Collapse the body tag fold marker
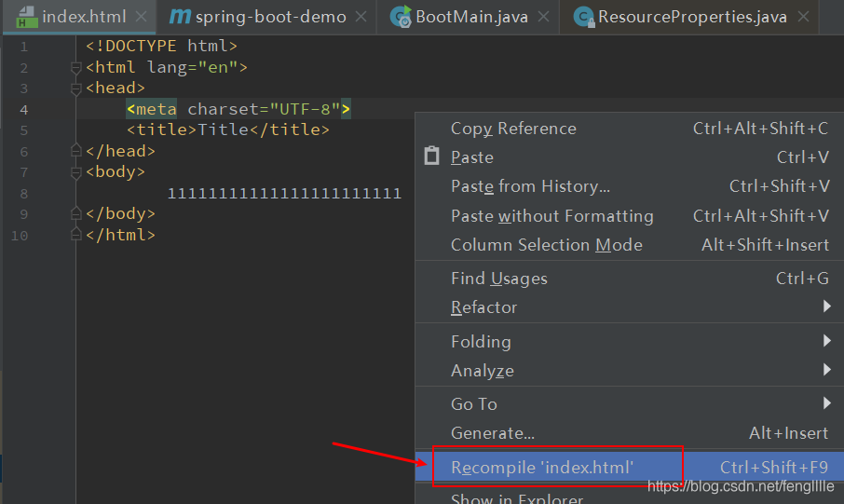 point(75,173)
